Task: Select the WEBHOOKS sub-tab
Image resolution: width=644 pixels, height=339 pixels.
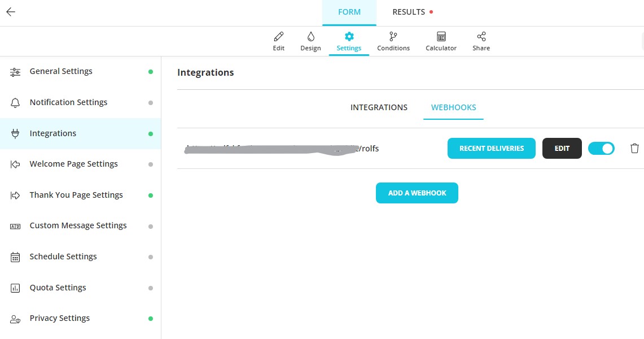Action: pyautogui.click(x=453, y=108)
